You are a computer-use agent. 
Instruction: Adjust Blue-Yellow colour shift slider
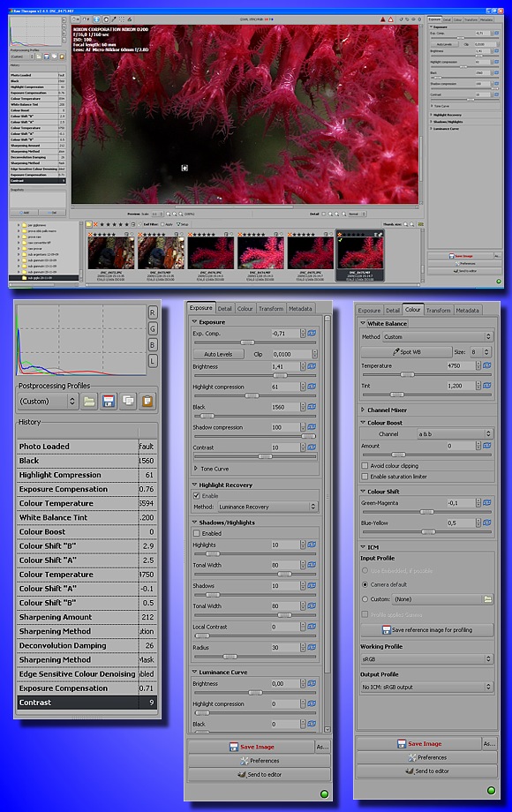click(x=427, y=532)
